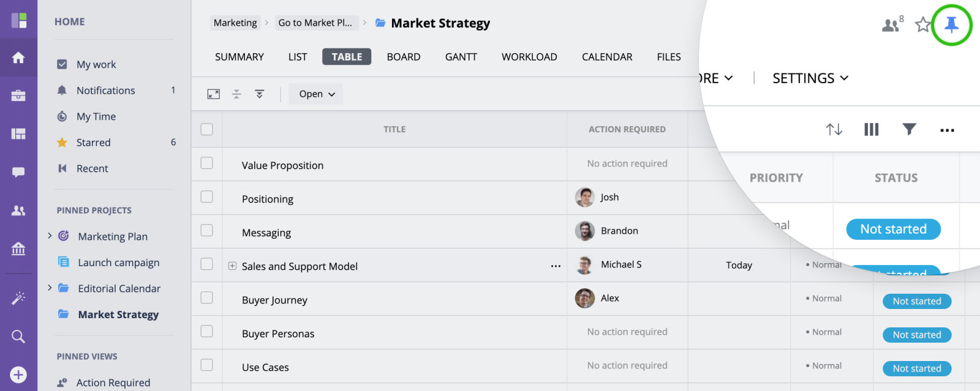Viewport: 980px width, 391px height.
Task: Click the sort arrows icon
Action: coord(834,129)
